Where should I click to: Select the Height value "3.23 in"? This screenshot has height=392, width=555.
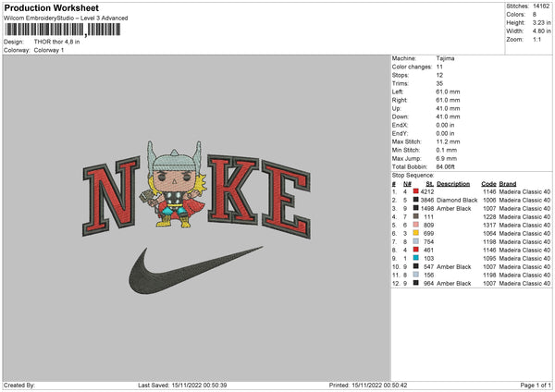[541, 22]
